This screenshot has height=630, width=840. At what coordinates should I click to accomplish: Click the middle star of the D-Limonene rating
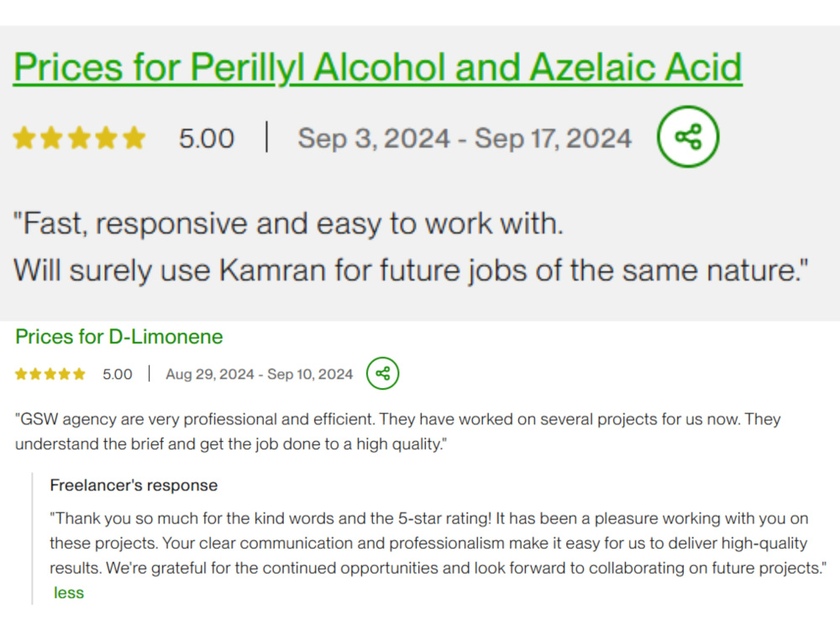[50, 374]
